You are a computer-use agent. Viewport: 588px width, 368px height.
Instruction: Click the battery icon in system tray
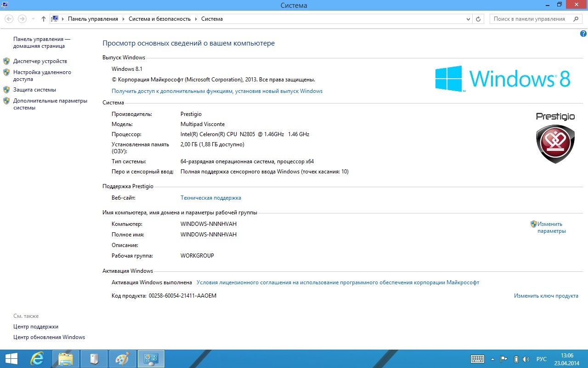(x=516, y=359)
